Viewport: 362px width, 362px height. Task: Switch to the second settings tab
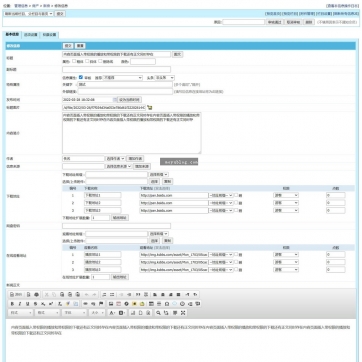30,34
